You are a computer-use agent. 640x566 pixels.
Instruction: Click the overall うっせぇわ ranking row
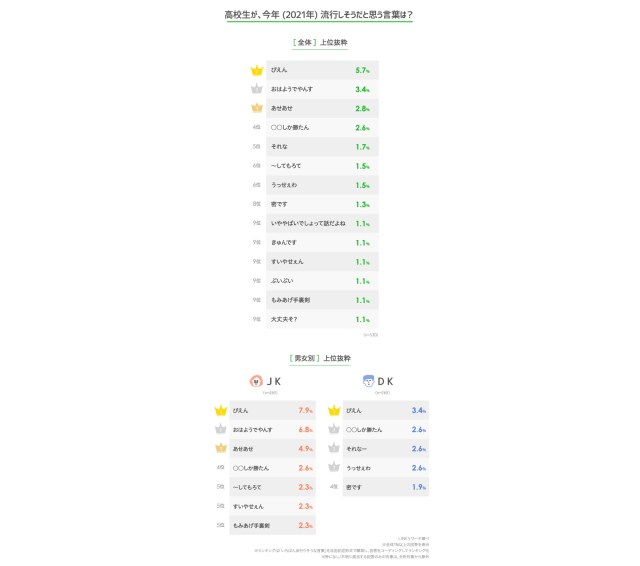pos(322,185)
